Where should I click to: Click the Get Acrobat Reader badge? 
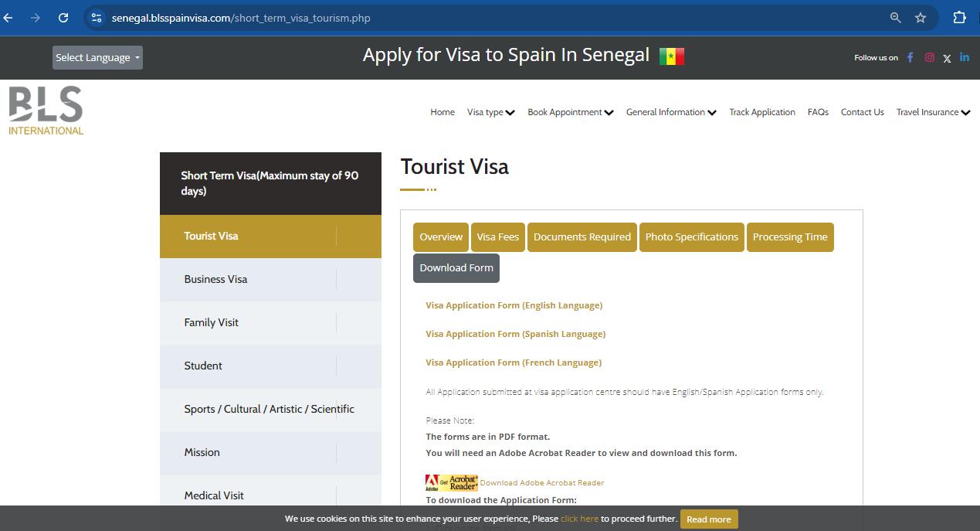pyautogui.click(x=452, y=483)
